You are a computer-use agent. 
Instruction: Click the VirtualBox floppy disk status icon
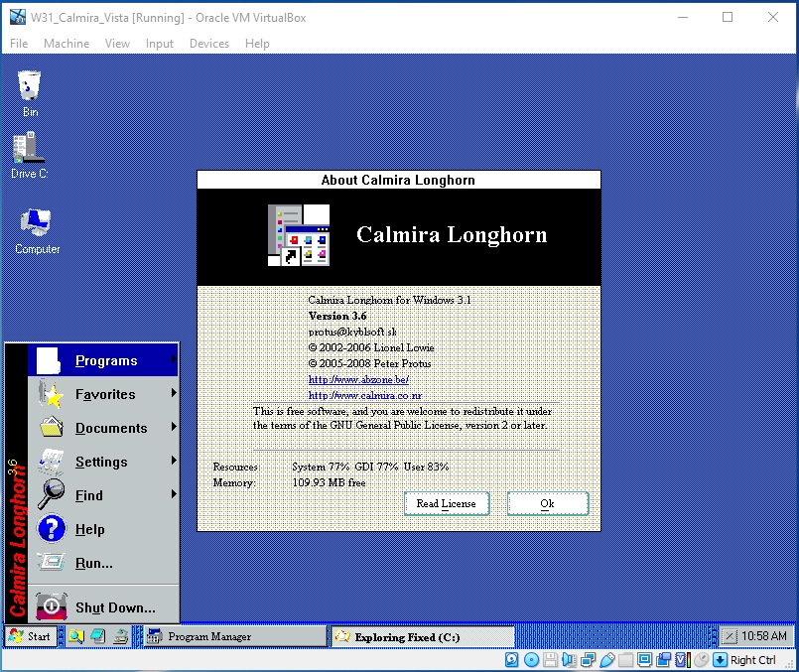[550, 660]
